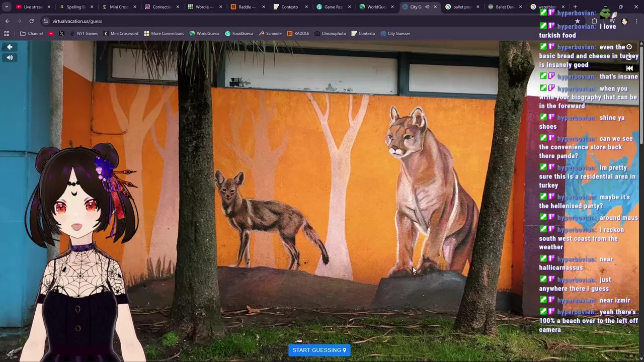This screenshot has height=362, width=644.
Task: Reload the current page
Action: coord(31,21)
